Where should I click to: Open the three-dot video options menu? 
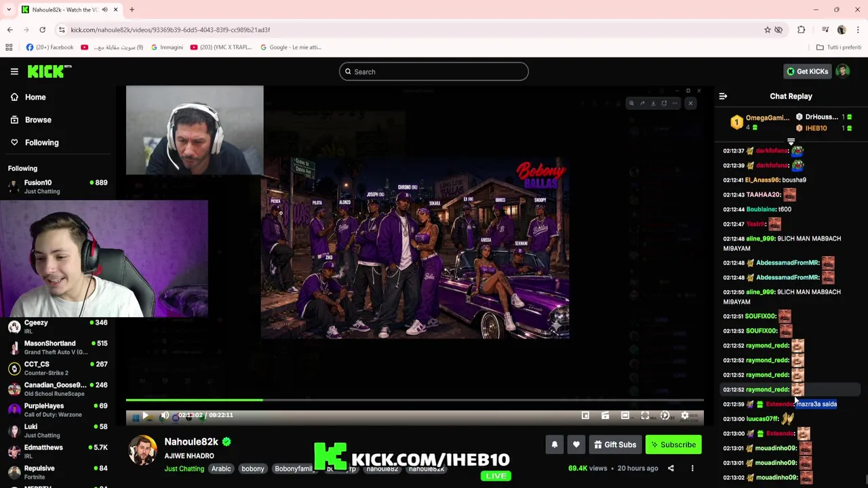692,468
